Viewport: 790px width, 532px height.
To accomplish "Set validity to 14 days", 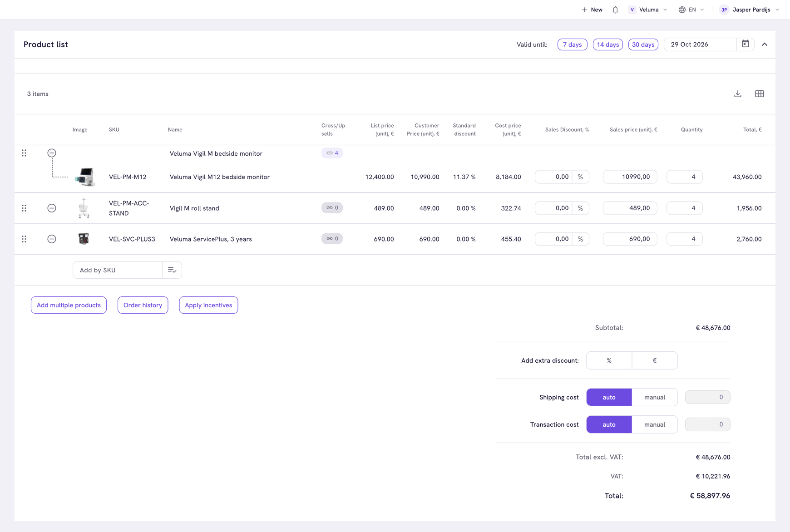I will [x=607, y=44].
